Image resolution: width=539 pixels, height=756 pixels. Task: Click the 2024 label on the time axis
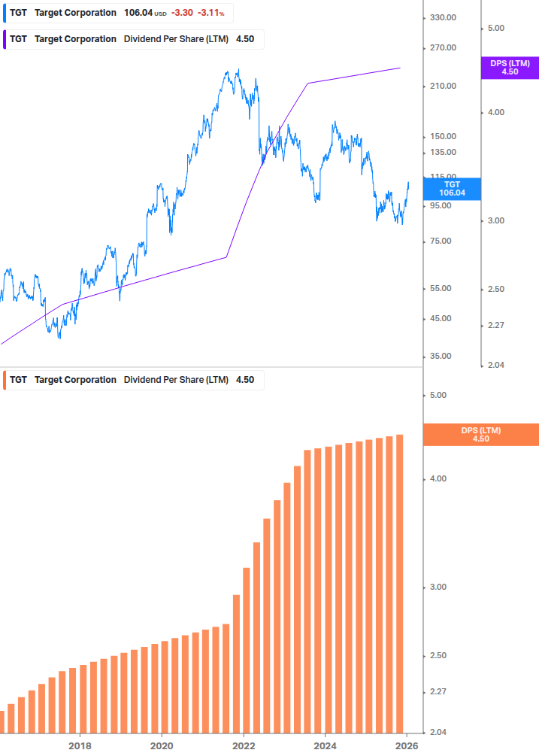325,746
